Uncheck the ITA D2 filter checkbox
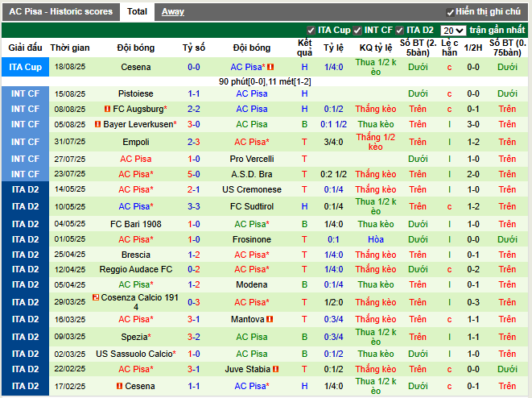The width and height of the screenshot is (532, 398). [399, 31]
